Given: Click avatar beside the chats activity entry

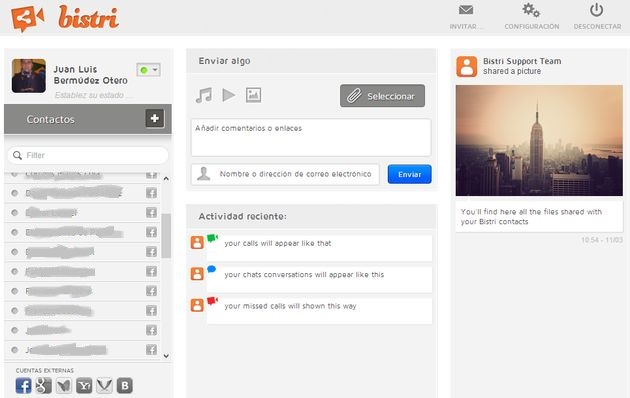Looking at the screenshot, I should coord(197,274).
